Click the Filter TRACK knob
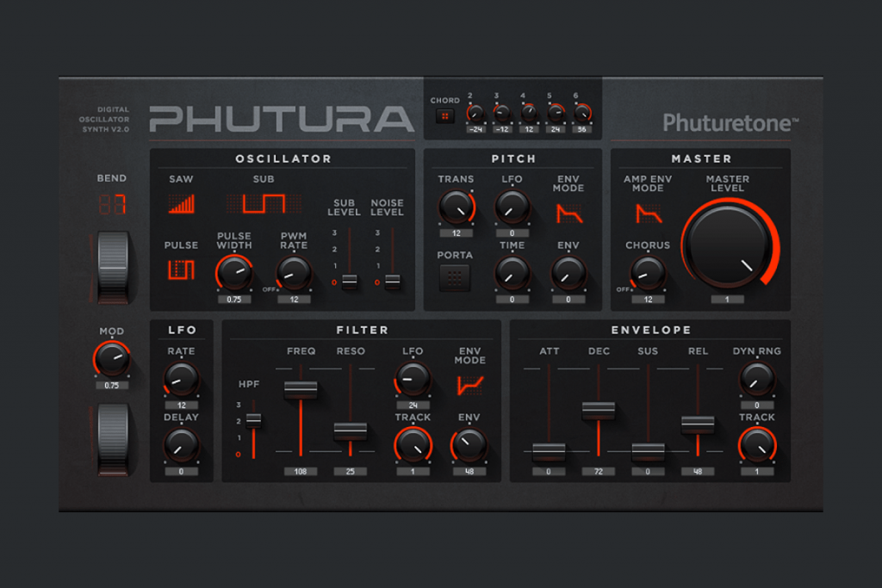 pyautogui.click(x=413, y=445)
